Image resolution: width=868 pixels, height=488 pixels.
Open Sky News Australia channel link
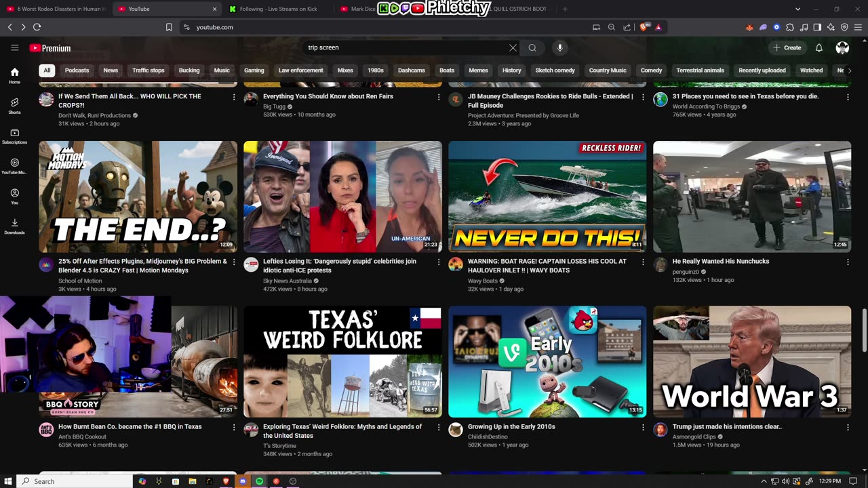coord(288,281)
